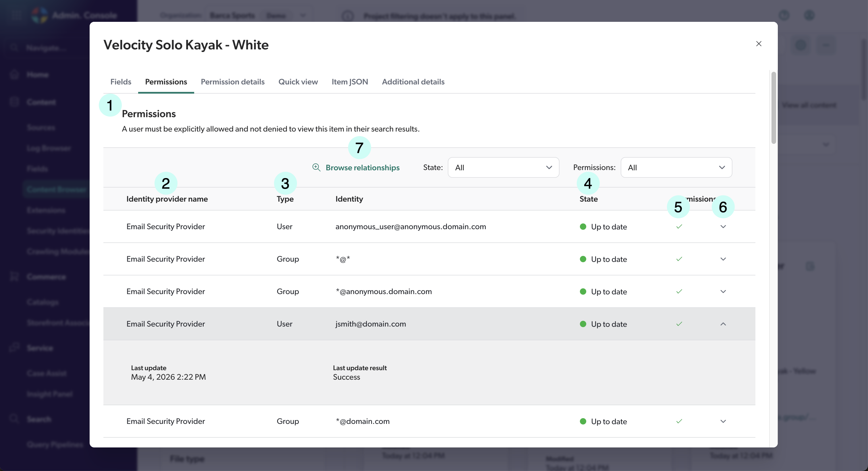Click the Browse relationships magnifier icon
The width and height of the screenshot is (868, 471).
[x=316, y=167]
